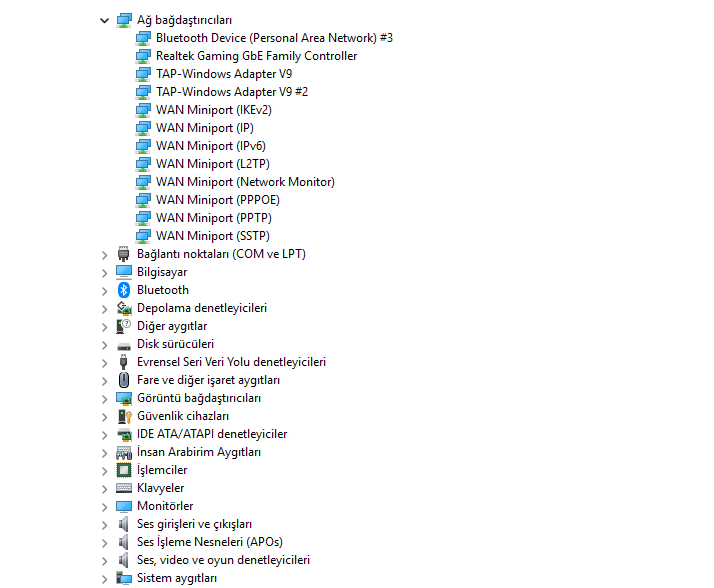The width and height of the screenshot is (714, 588).
Task: Expand the İşlemciler category
Action: click(x=105, y=471)
